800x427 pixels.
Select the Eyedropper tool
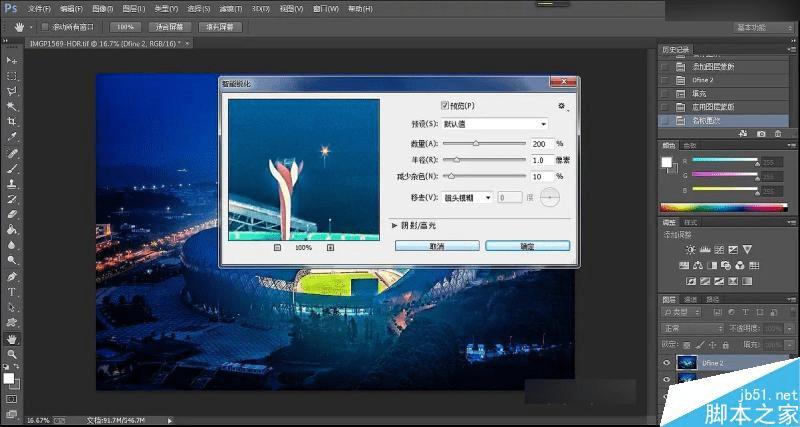(x=11, y=137)
